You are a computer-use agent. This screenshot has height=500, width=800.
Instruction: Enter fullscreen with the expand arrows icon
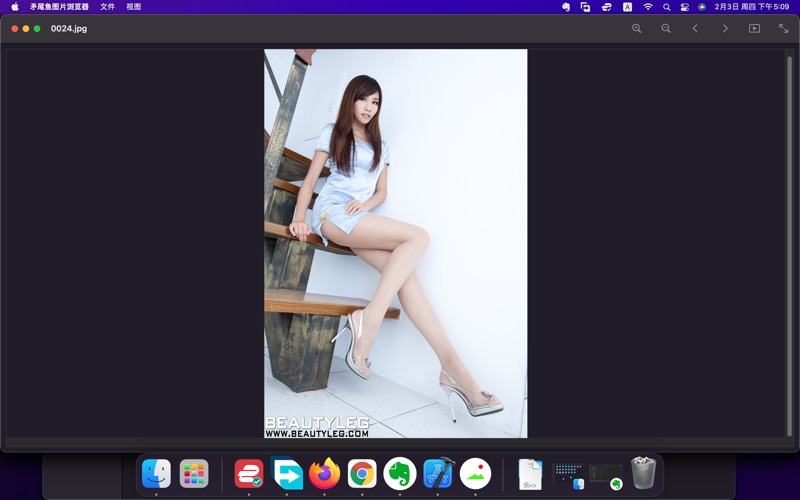(x=783, y=28)
